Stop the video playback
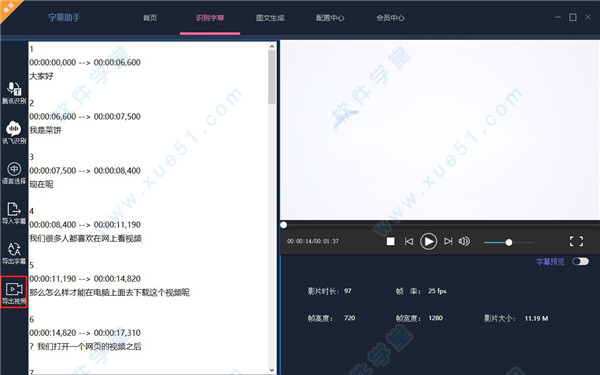This screenshot has width=600, height=375. click(x=390, y=241)
